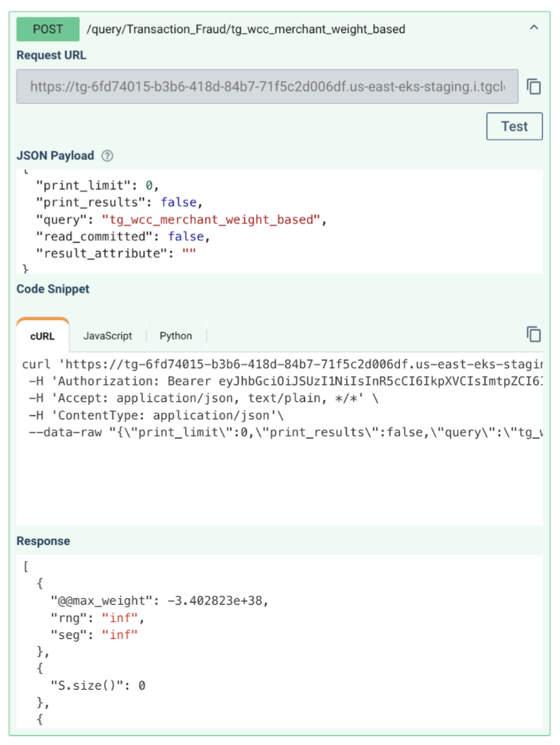The width and height of the screenshot is (560, 745).
Task: Collapse the endpoint panel with the chevron
Action: tap(534, 28)
